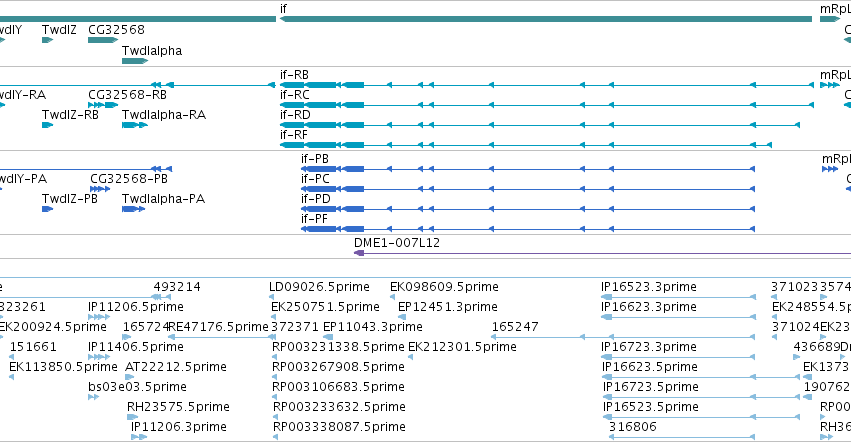Select the if-PF protein feature
Screen dimensions: 851x442
click(528, 229)
